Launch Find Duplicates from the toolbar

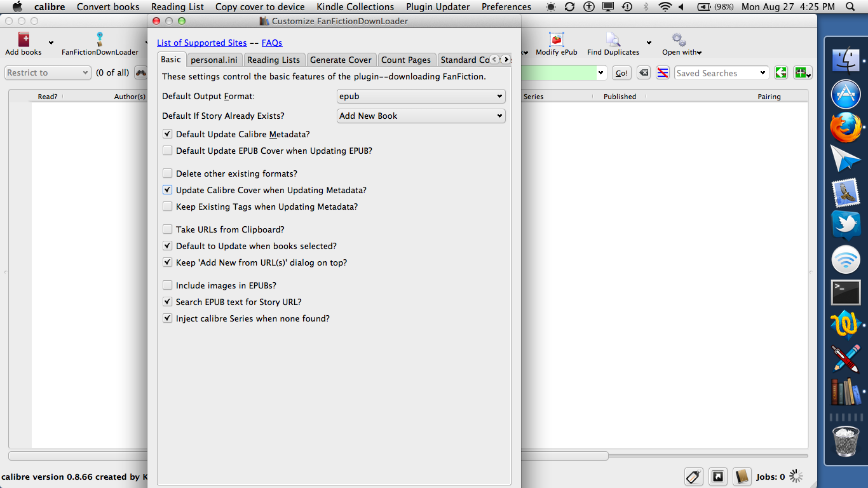pyautogui.click(x=613, y=39)
